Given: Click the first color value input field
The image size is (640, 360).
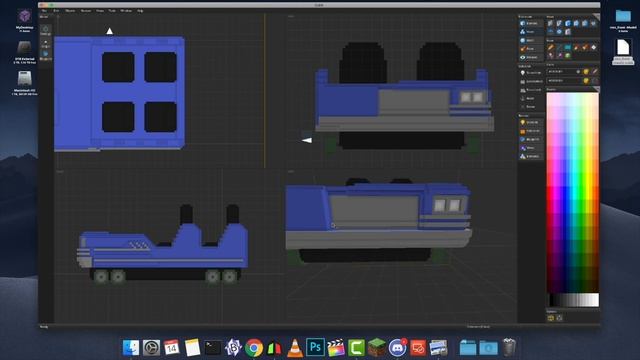Looking at the screenshot, I should coord(564,71).
